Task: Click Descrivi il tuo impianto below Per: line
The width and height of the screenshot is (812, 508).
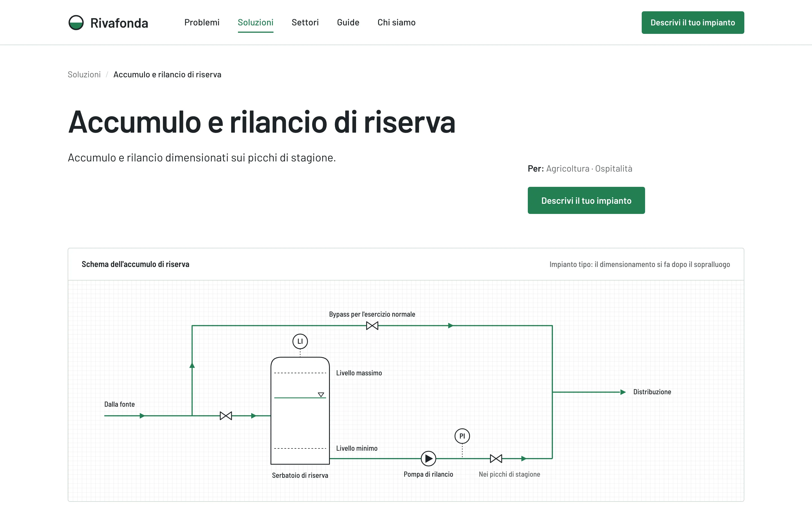Action: pyautogui.click(x=586, y=201)
